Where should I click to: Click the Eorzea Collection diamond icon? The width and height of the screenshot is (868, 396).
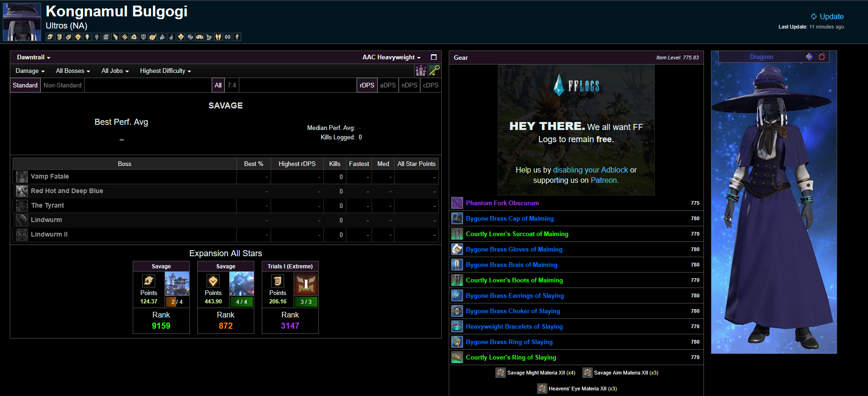[x=809, y=57]
